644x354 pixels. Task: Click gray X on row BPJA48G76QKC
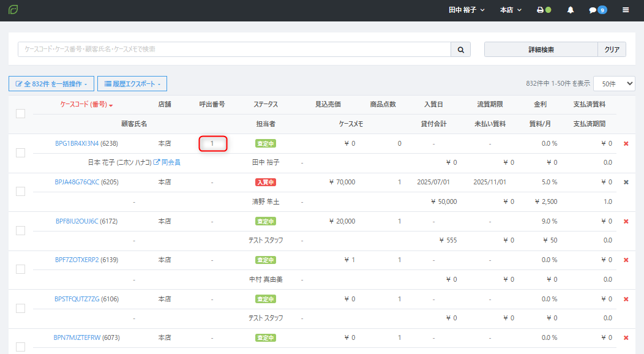pyautogui.click(x=626, y=182)
